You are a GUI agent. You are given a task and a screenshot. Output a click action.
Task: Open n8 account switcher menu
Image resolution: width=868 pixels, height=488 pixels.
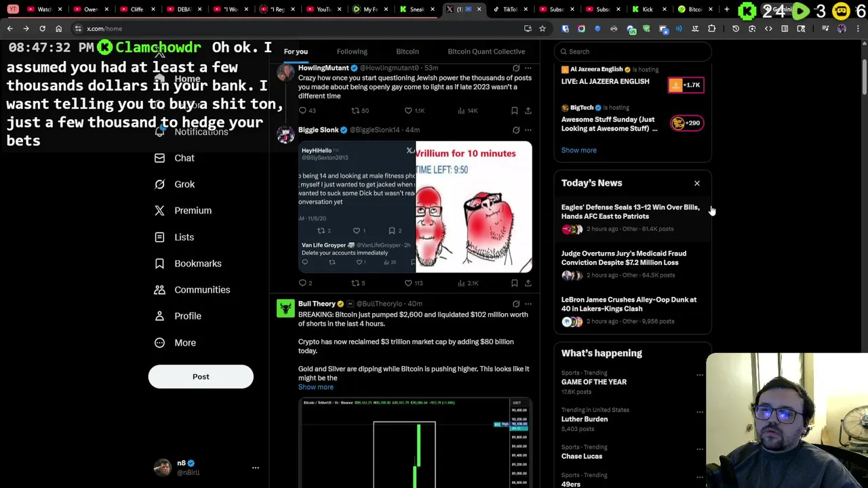(255, 468)
